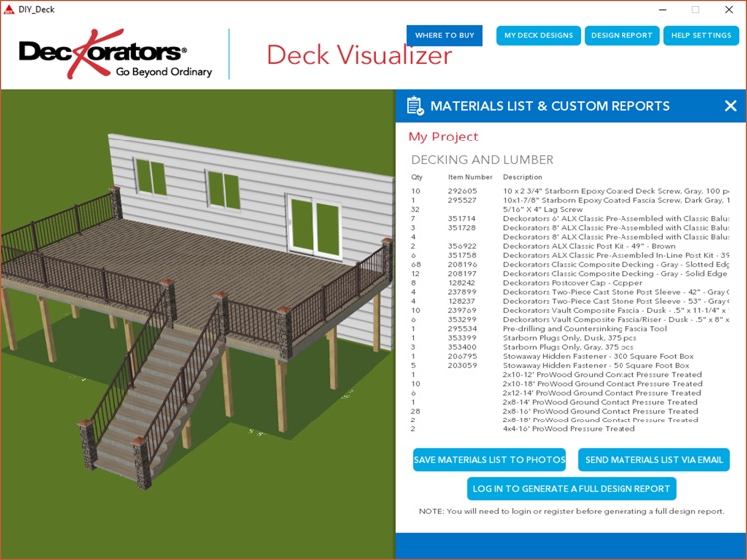Click the Deckorators logo

click(116, 54)
